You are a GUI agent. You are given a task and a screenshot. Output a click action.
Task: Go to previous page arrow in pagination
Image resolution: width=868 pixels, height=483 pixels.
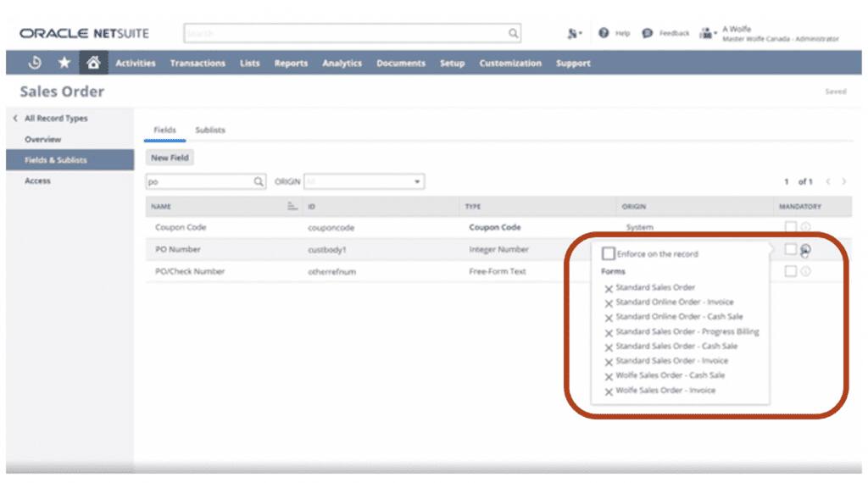(828, 181)
